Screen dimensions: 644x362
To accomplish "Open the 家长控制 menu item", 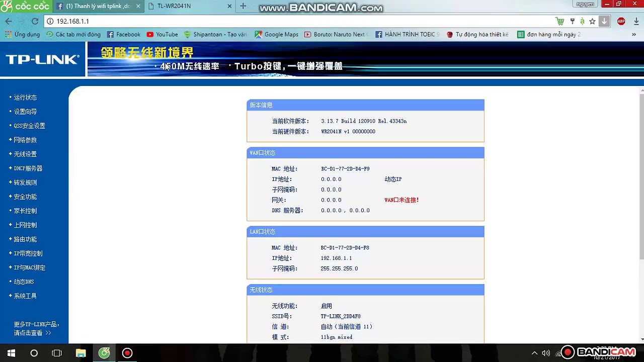I will click(25, 211).
